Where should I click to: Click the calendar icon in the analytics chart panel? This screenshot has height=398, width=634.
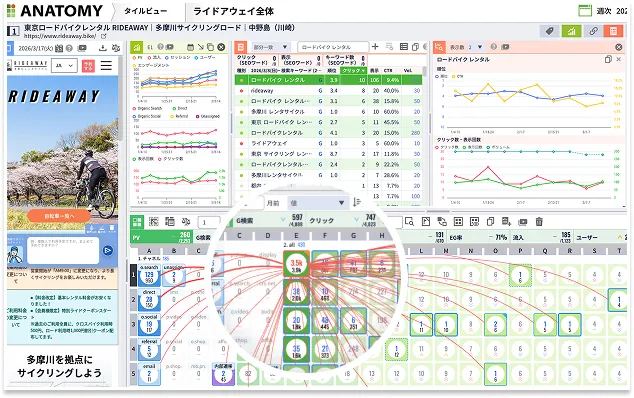[190, 47]
